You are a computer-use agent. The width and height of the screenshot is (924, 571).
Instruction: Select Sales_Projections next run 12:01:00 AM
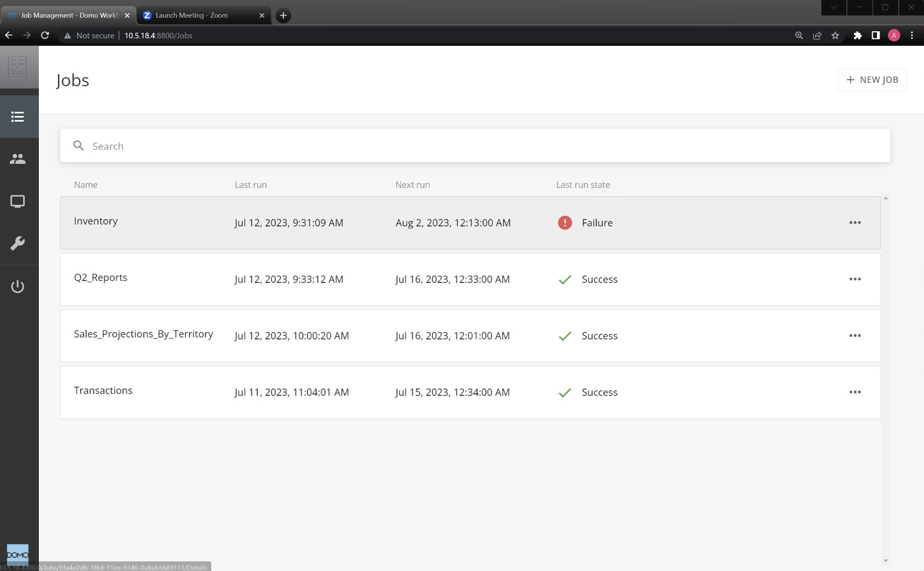coord(452,336)
